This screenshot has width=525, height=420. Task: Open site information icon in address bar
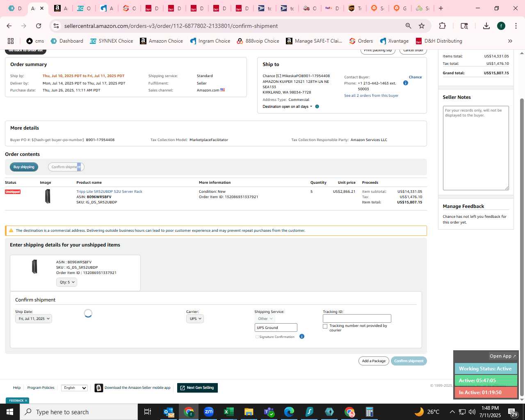pos(56,26)
